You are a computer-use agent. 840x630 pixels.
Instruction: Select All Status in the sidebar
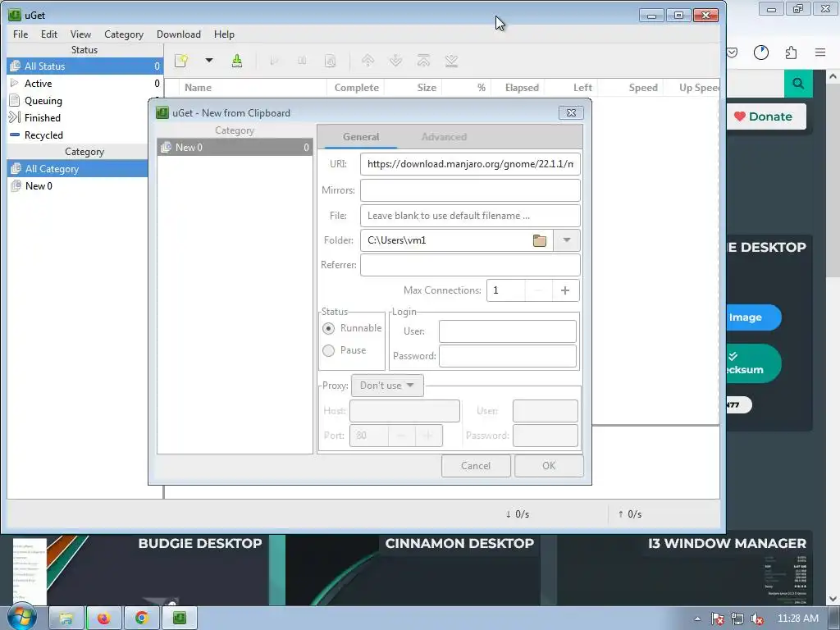[x=84, y=66]
